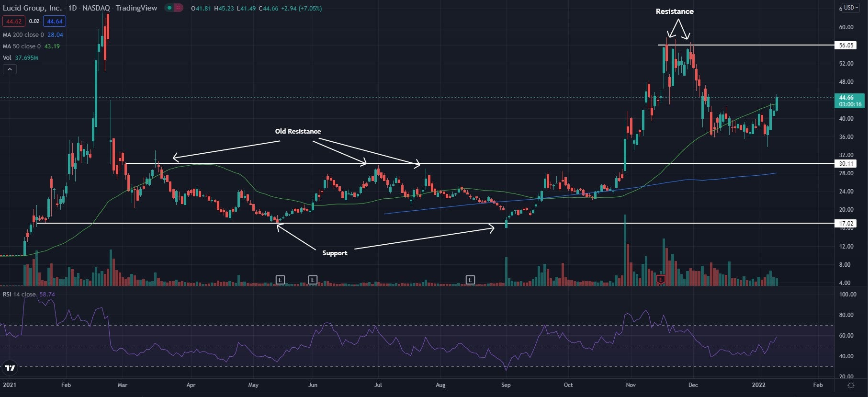Click the NASDAQ exchange label in the title
This screenshot has height=397, width=868.
(x=96, y=8)
